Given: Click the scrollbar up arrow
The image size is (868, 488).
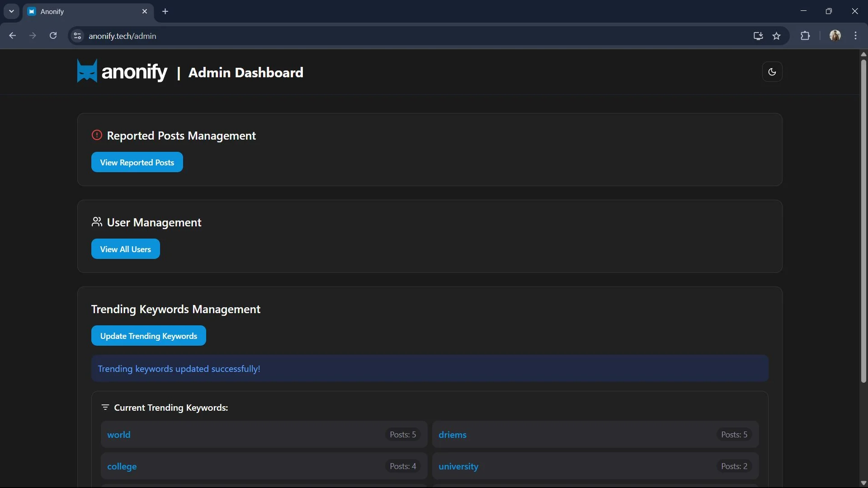Looking at the screenshot, I should click(x=863, y=54).
